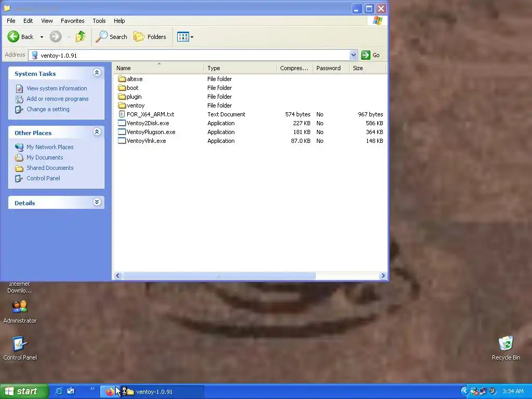Click the Start button
This screenshot has height=399, width=532.
24,392
